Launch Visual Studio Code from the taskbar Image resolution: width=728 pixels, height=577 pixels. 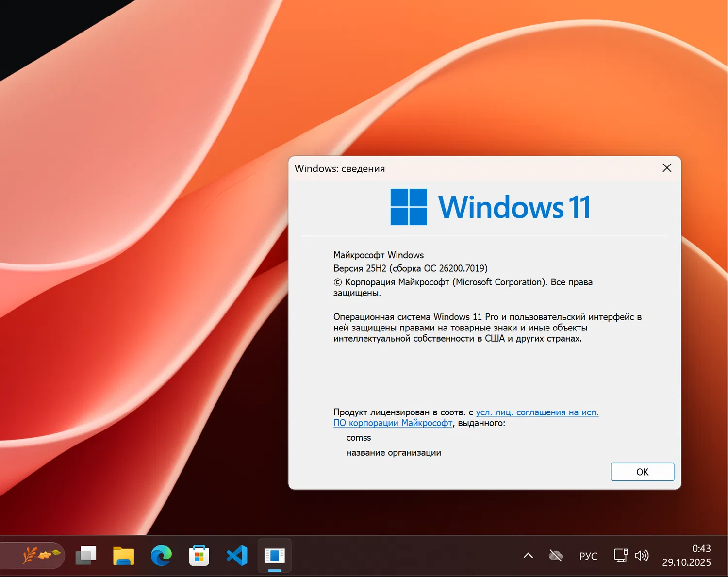[x=236, y=556]
